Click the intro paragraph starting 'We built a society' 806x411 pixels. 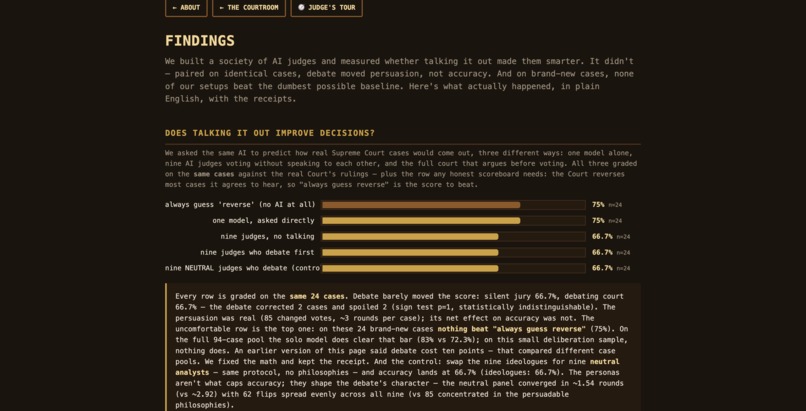tap(399, 80)
